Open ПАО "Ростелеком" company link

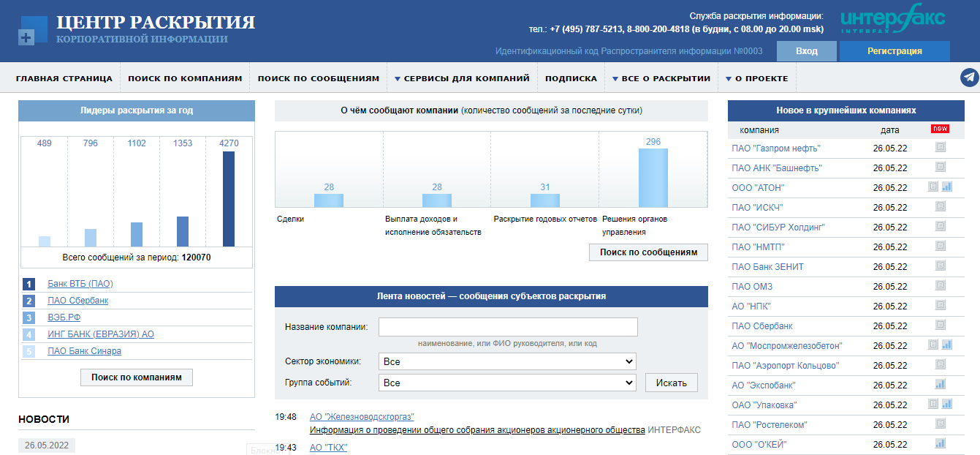click(x=770, y=425)
